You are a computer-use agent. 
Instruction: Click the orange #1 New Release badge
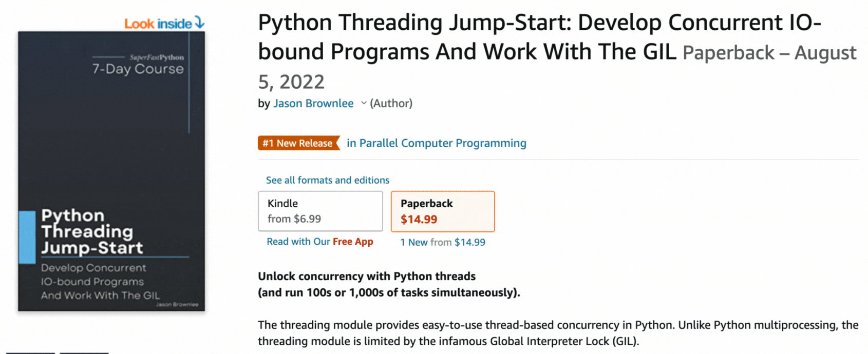(x=298, y=143)
